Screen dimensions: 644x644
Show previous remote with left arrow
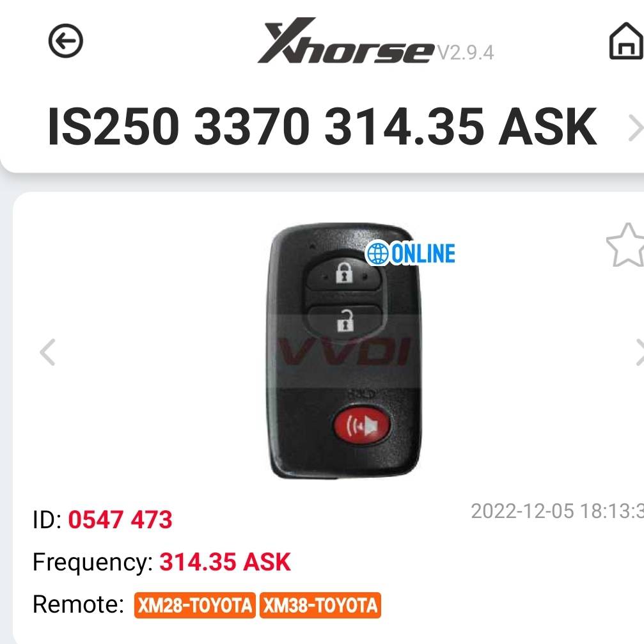(47, 352)
